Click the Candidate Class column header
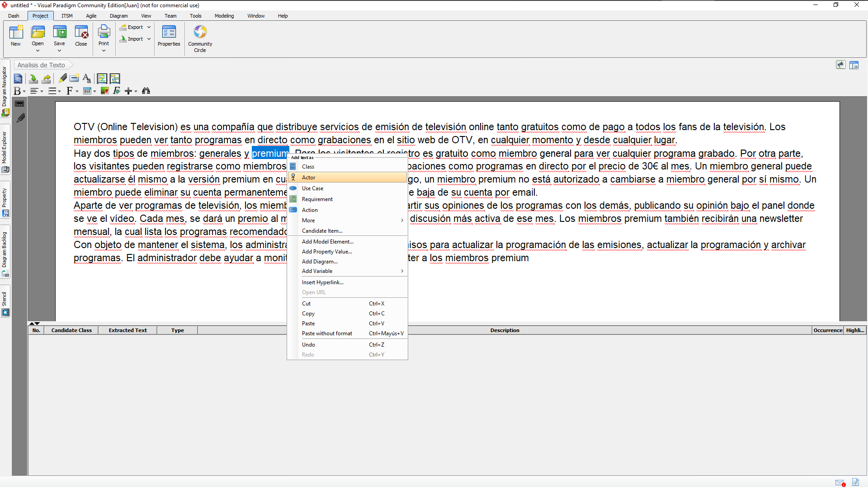 coord(71,330)
